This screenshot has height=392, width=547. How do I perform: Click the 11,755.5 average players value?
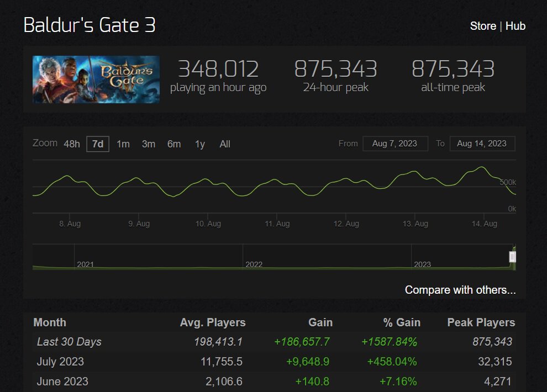(222, 362)
